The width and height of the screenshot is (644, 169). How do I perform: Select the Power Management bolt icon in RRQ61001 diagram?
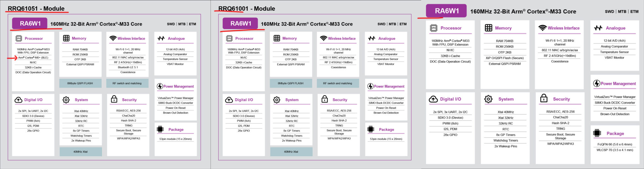coord(370,86)
